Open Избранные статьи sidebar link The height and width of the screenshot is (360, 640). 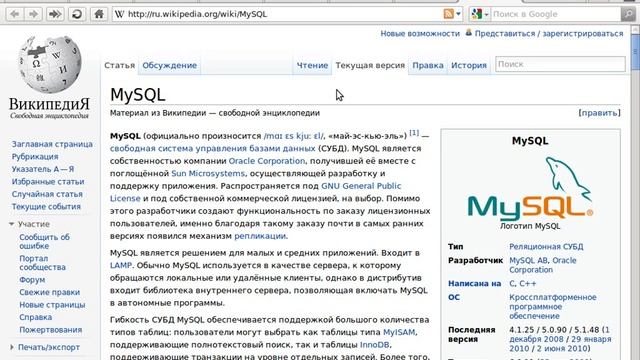[48, 182]
